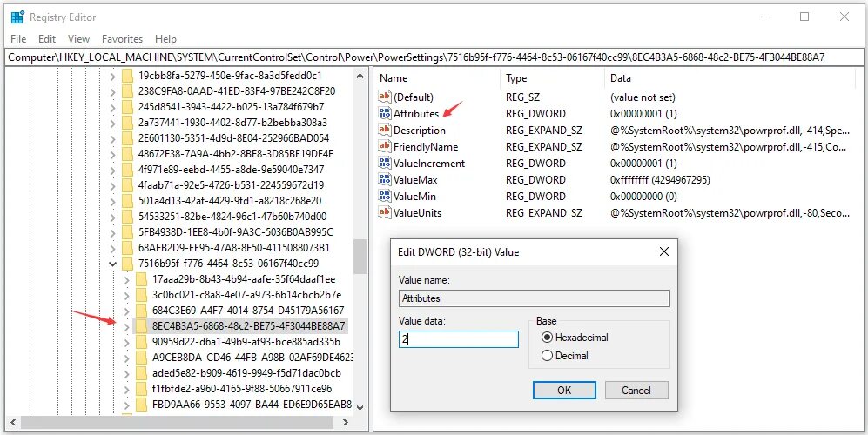Click folder icon of 4f971e89-eebd-4455 key
The height and width of the screenshot is (435, 868).
pyautogui.click(x=128, y=170)
